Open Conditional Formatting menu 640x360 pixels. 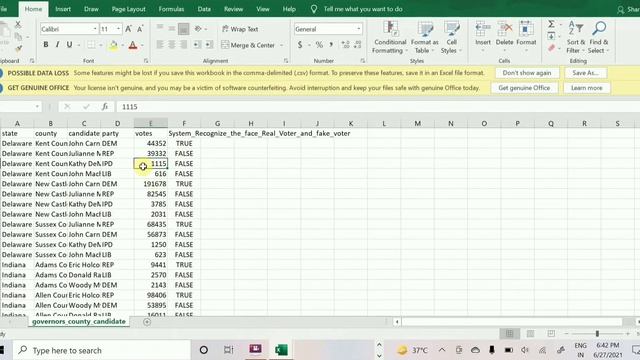point(390,38)
